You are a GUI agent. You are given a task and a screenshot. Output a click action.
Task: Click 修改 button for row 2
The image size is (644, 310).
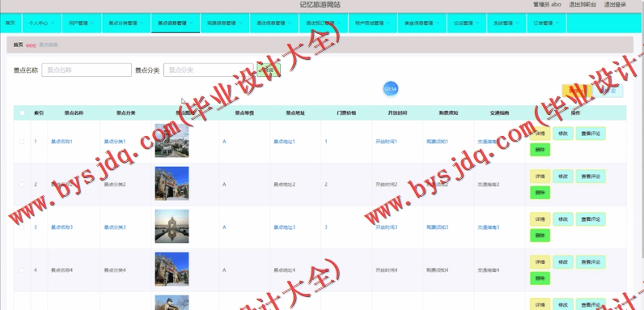tap(562, 176)
